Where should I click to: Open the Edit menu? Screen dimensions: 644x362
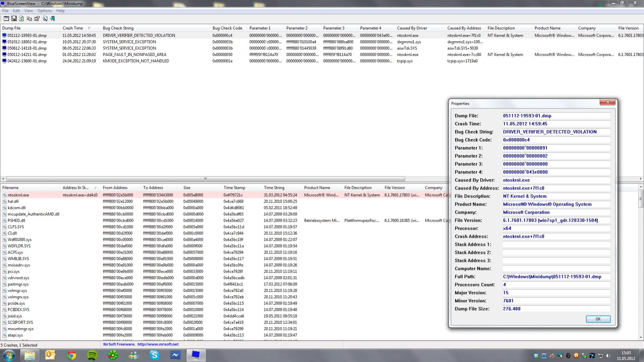point(16,11)
